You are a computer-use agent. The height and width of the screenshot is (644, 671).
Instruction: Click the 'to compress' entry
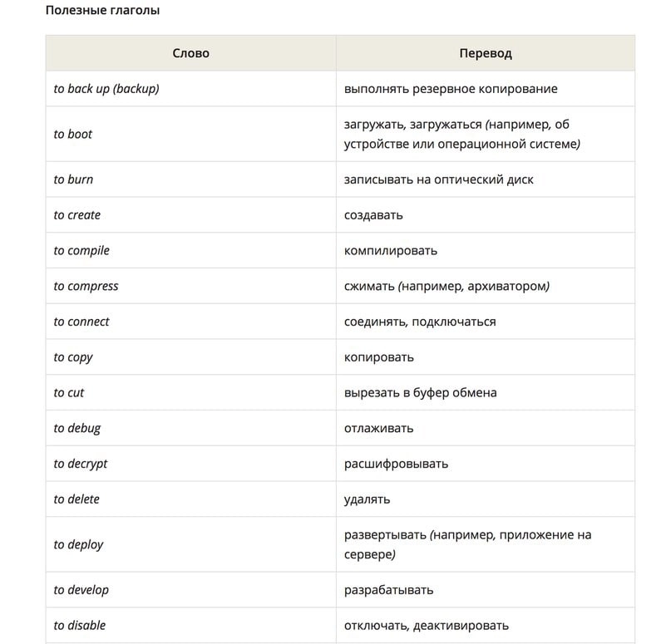86,286
